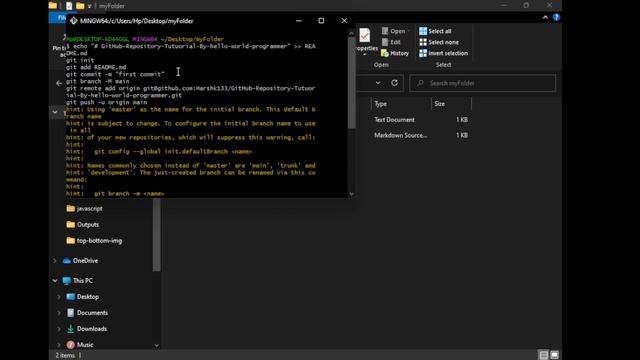
Task: Click the Search myFolder field
Action: pyautogui.click(x=482, y=83)
